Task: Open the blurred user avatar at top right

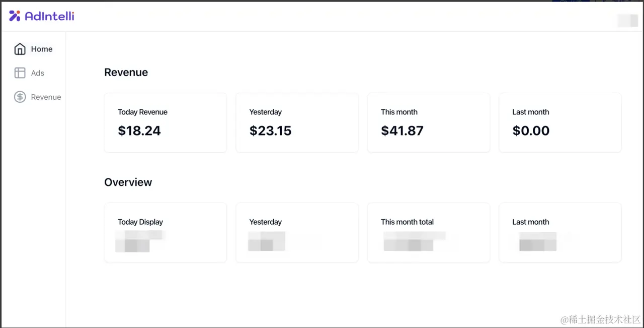Action: click(627, 20)
